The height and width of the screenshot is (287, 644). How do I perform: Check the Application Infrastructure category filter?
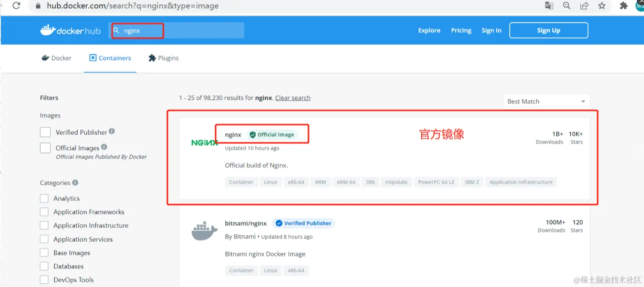click(44, 225)
